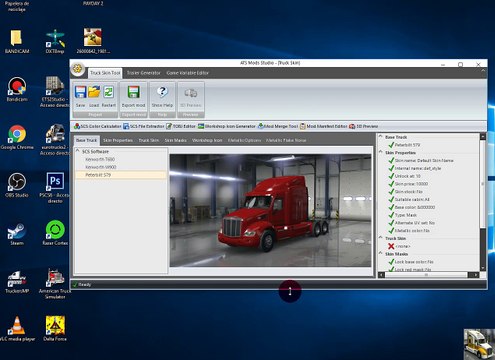Select Kenworth W900 in truck list
Screen dimensions: 495x360
pyautogui.click(x=101, y=167)
